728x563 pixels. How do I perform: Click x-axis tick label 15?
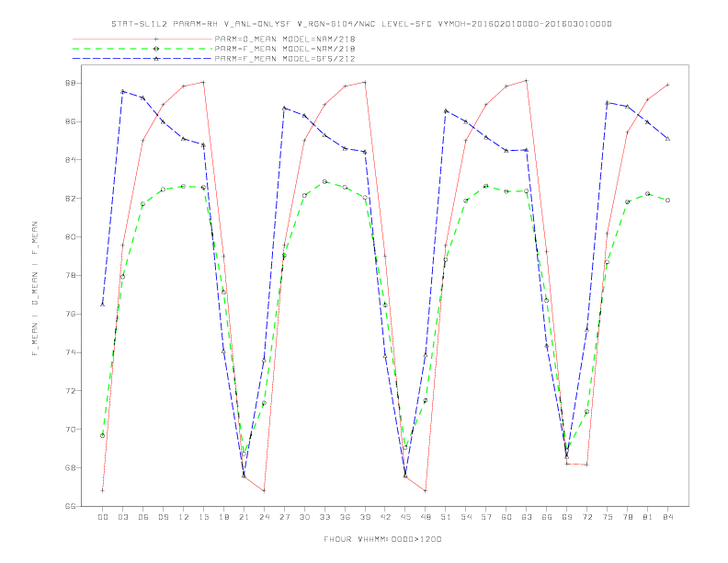point(204,517)
